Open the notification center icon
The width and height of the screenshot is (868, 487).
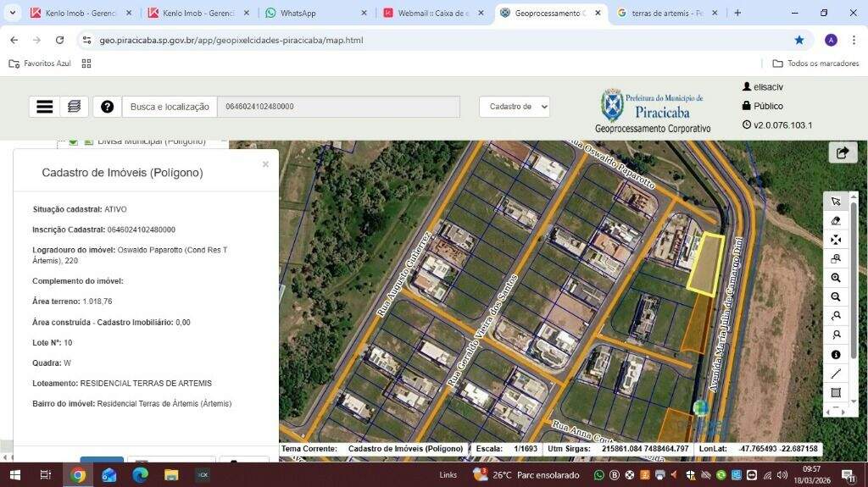[x=849, y=475]
